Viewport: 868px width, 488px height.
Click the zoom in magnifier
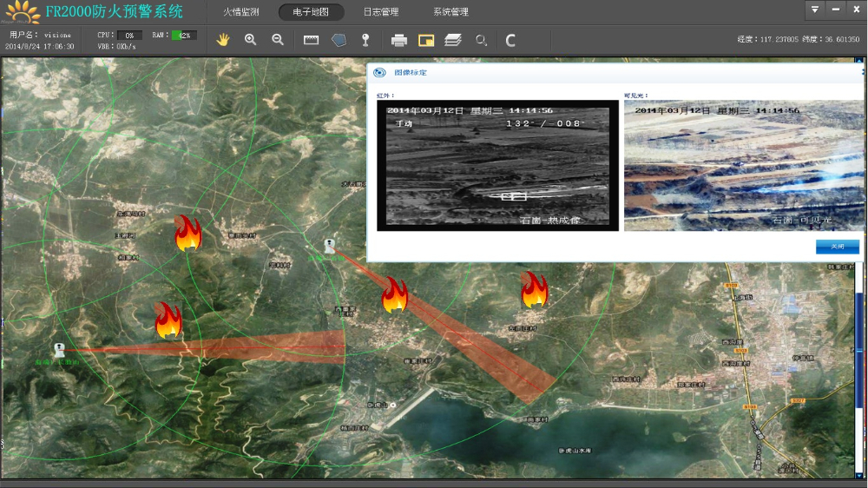250,39
